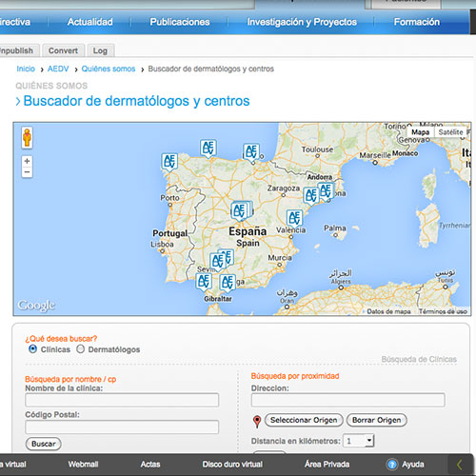Screen dimensions: 476x476
Task: Switch to Unpublish tab
Action: tap(16, 50)
